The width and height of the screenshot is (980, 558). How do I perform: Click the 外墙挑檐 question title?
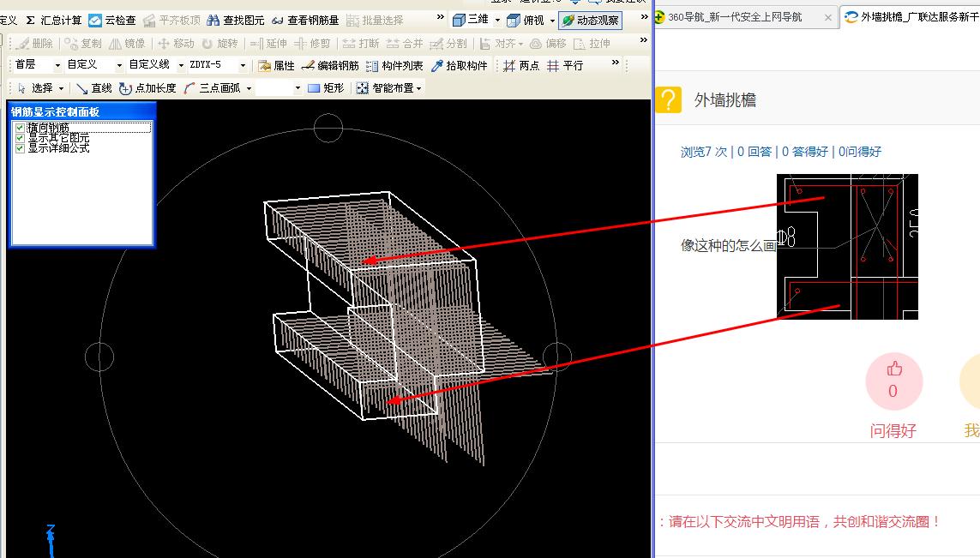[725, 100]
